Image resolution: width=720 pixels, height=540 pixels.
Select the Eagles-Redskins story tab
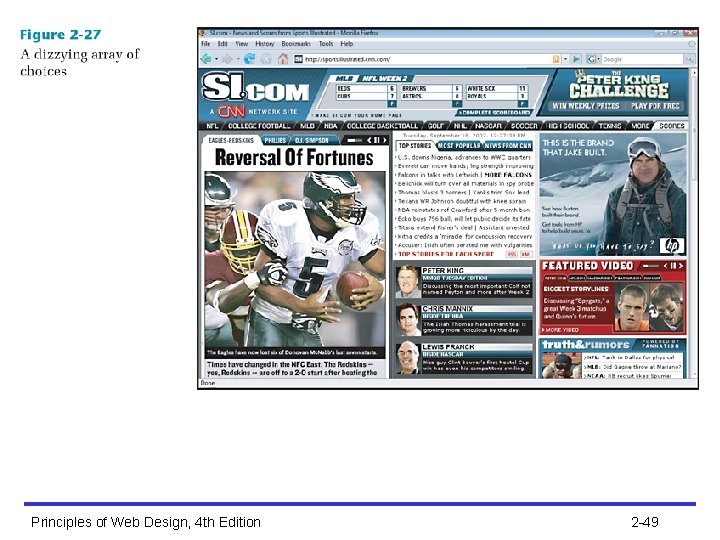coord(231,140)
